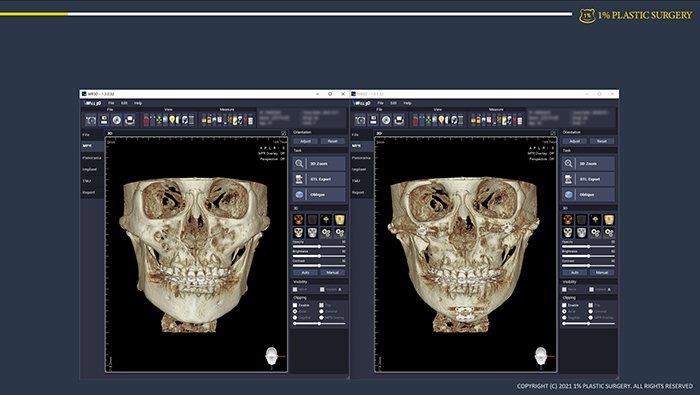Switch to Implant sidebar tab in left window

pos(92,170)
